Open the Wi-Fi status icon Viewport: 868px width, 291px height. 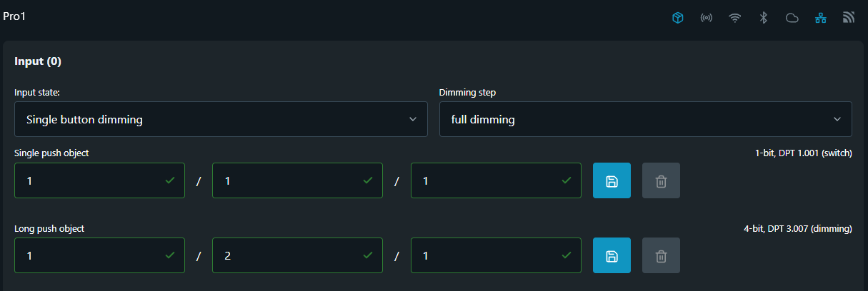pyautogui.click(x=734, y=18)
